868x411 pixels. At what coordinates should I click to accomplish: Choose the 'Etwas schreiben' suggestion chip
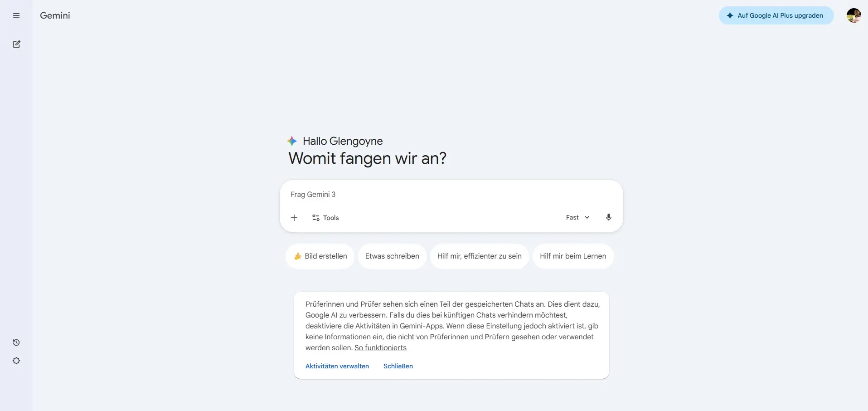click(392, 256)
